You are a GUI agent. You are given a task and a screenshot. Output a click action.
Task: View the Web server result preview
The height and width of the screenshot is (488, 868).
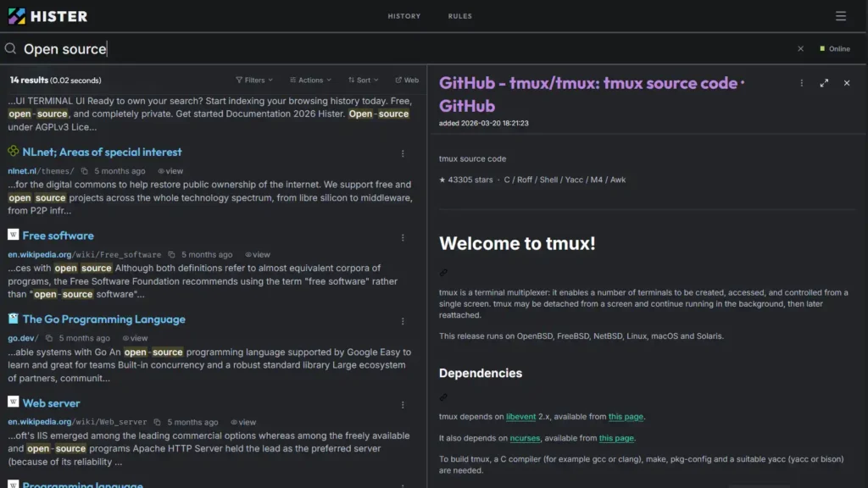tap(243, 422)
